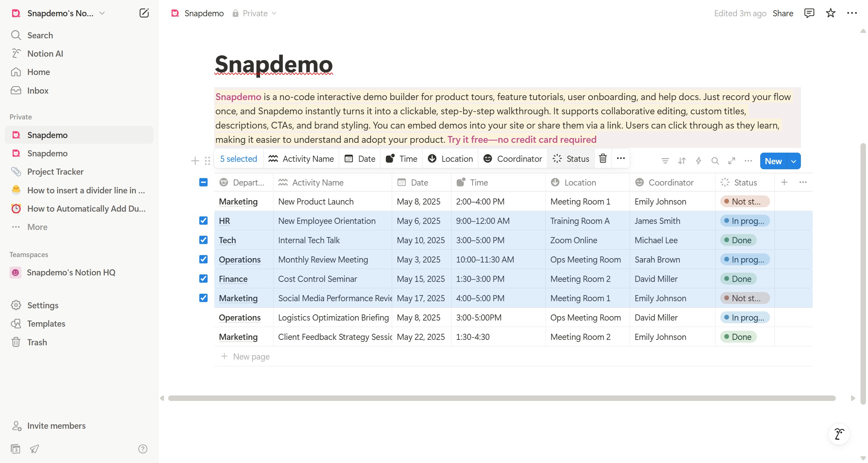Click the add block plus icon
The width and height of the screenshot is (868, 463).
click(195, 161)
